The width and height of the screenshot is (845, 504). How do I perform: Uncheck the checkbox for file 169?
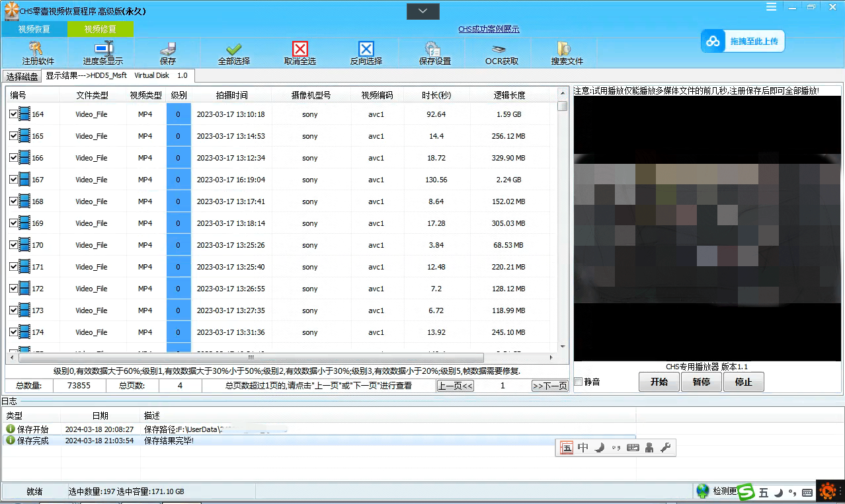pos(14,223)
